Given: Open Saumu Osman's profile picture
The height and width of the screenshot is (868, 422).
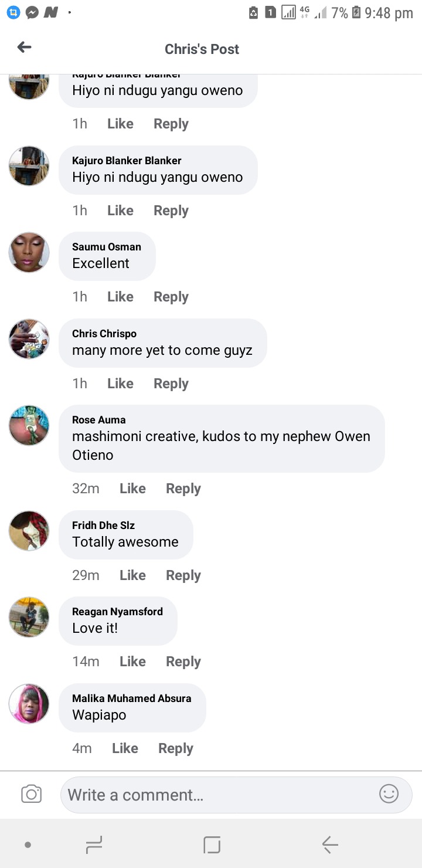Looking at the screenshot, I should coord(29,252).
